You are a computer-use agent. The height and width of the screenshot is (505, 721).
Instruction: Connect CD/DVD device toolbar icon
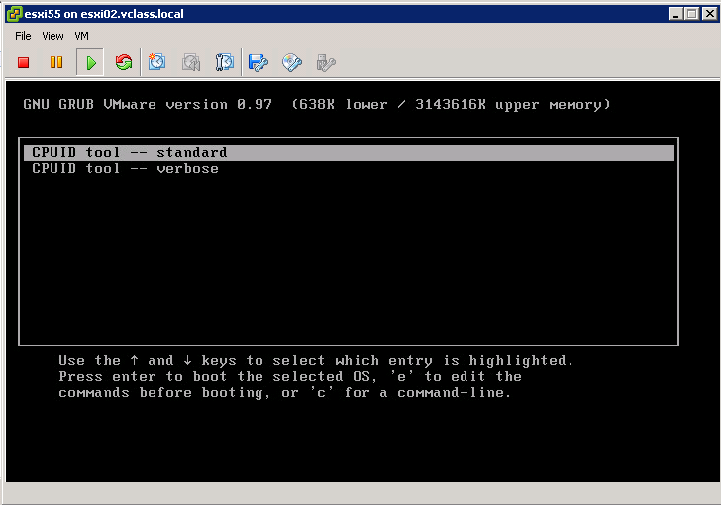click(x=292, y=62)
